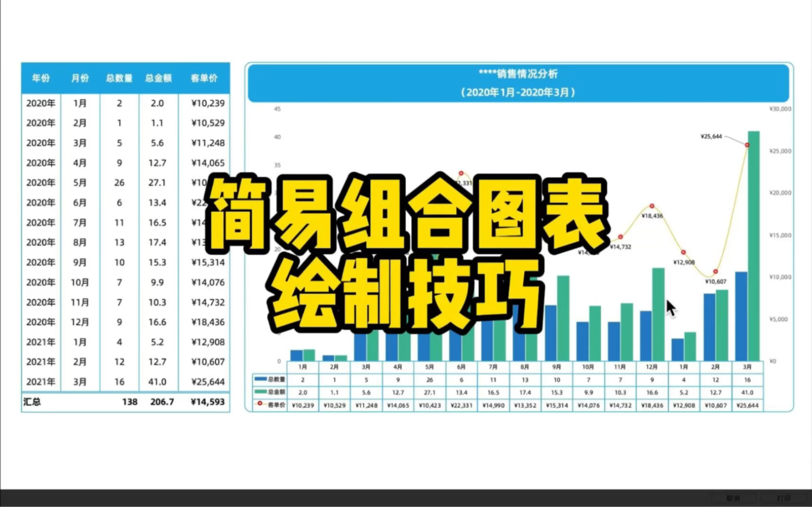Click the ¥14,990 cell in chart data table
Viewport: 812px width, 507px height.
493,405
